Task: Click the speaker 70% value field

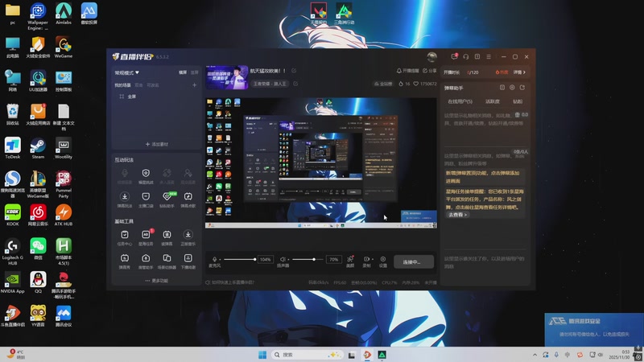Action: (333, 259)
